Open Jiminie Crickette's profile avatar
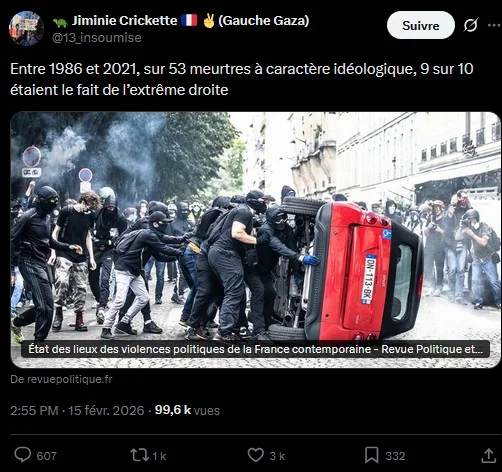This screenshot has height=472, width=502. tap(26, 28)
